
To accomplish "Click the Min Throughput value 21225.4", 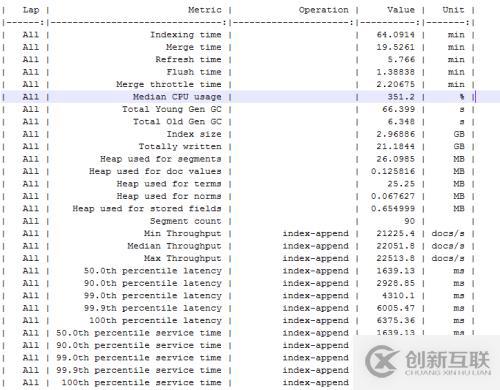I will click(396, 233).
